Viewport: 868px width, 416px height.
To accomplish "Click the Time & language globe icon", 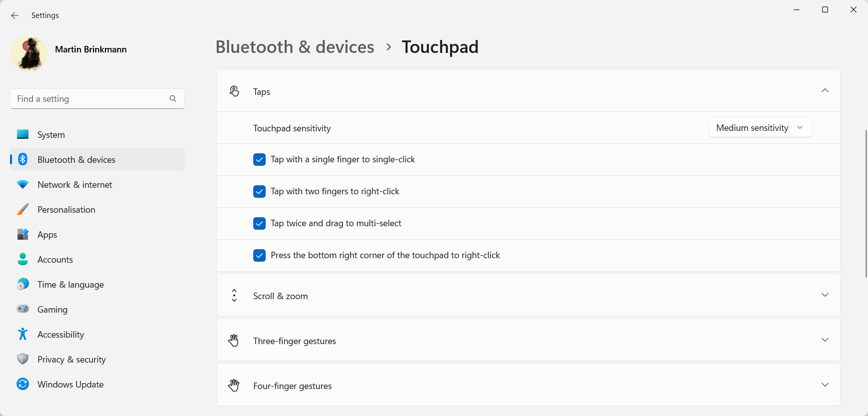I will point(22,284).
